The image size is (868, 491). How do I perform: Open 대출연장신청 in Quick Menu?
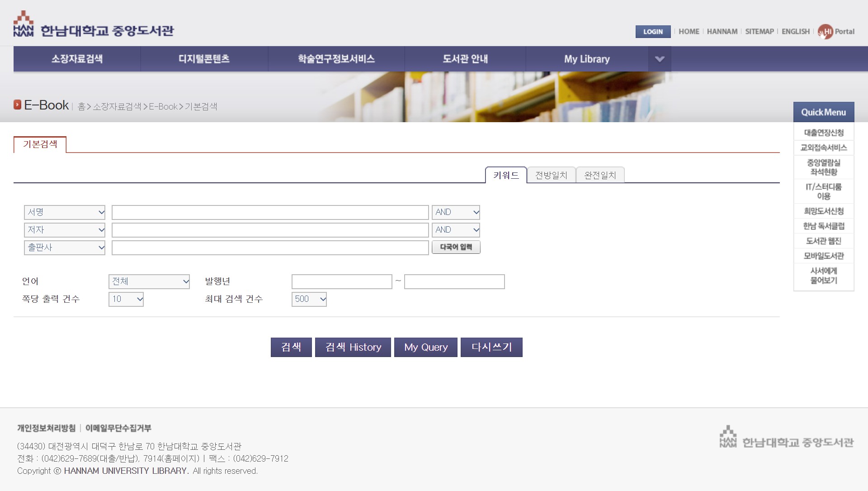pyautogui.click(x=823, y=133)
